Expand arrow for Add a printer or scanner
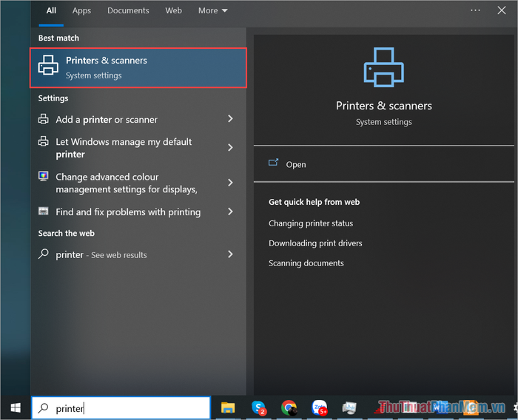518x420 pixels. (230, 118)
